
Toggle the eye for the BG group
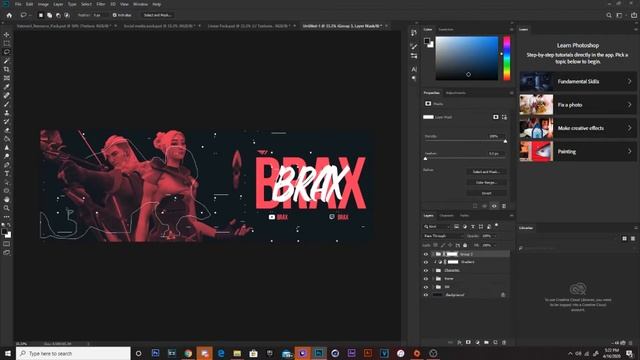coord(426,287)
